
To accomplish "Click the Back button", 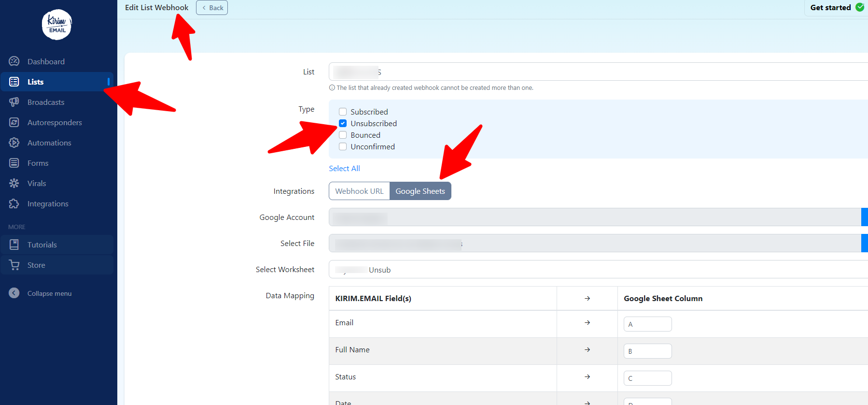I will [212, 8].
